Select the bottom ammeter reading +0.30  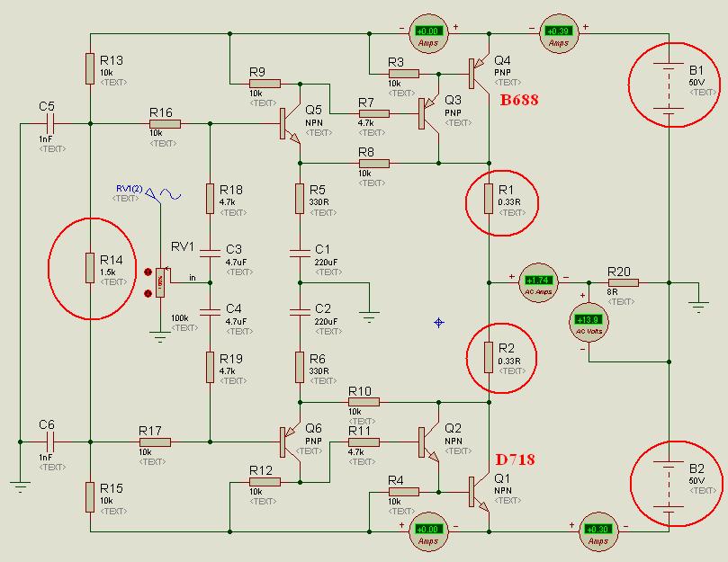[598, 531]
